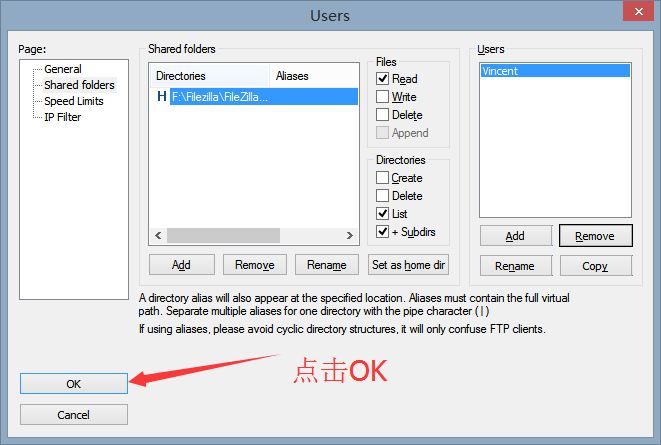The width and height of the screenshot is (661, 445).
Task: Toggle the Directories List checkbox
Action: tap(382, 214)
